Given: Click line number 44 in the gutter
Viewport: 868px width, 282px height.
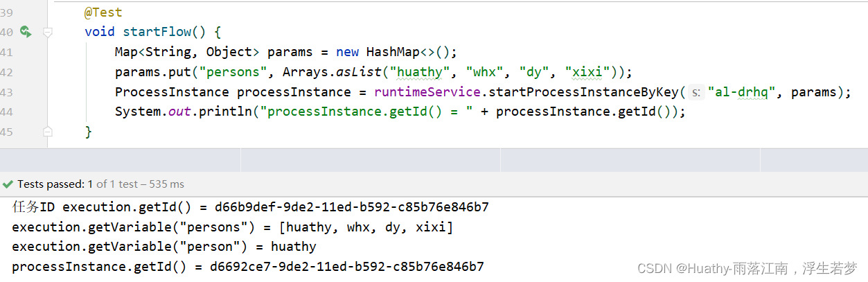Looking at the screenshot, I should click(7, 112).
